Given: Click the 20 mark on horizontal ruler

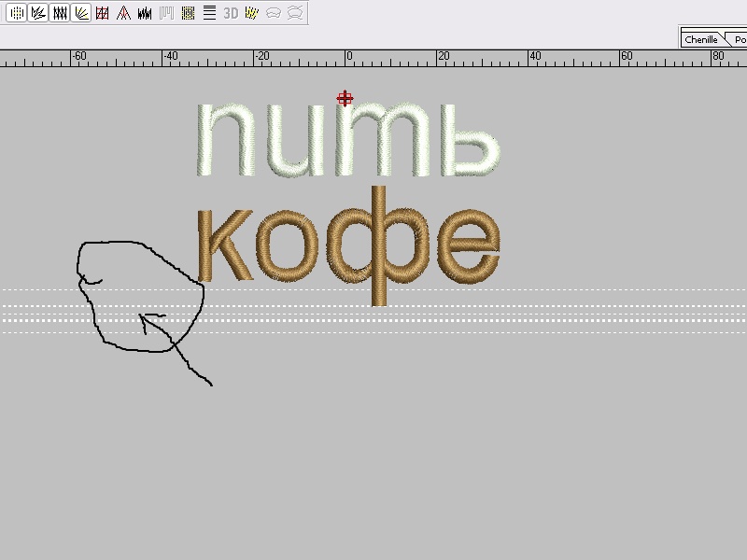Looking at the screenshot, I should pyautogui.click(x=444, y=56).
